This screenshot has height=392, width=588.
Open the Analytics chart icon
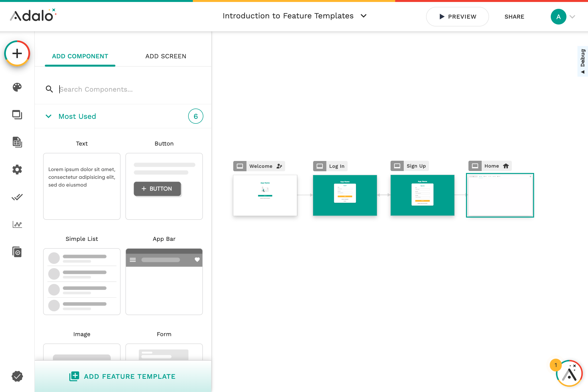click(17, 224)
